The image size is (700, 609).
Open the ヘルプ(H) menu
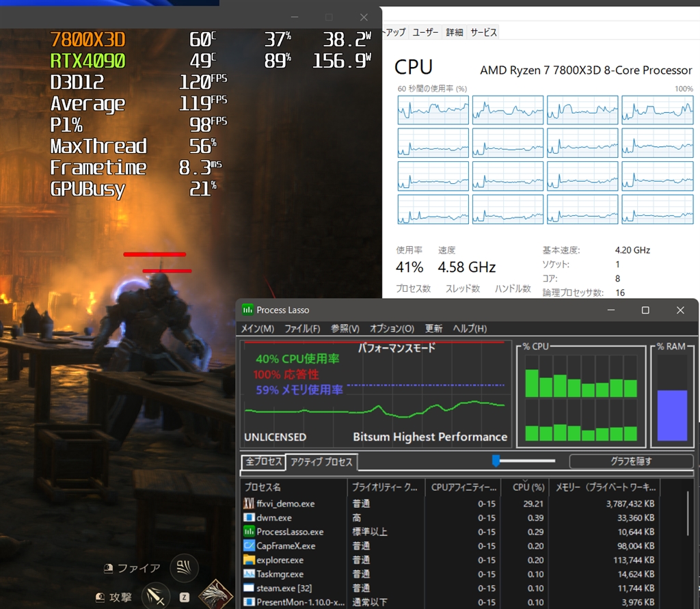(x=470, y=329)
